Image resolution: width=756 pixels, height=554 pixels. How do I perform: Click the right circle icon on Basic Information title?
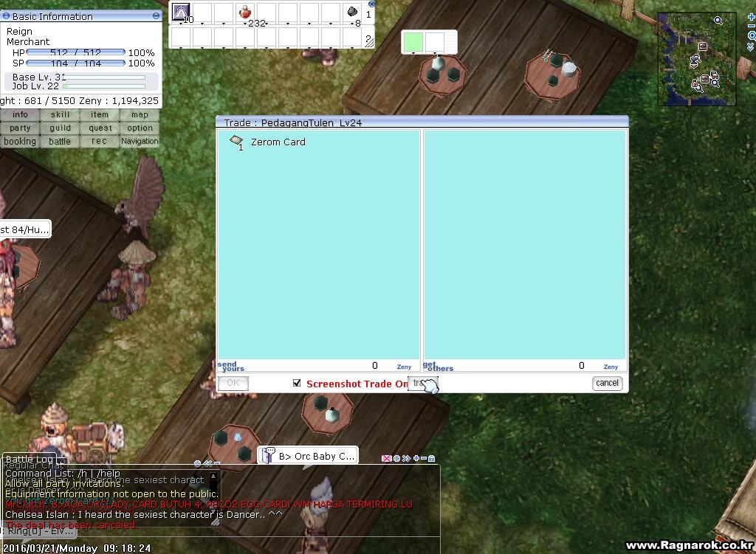(156, 16)
